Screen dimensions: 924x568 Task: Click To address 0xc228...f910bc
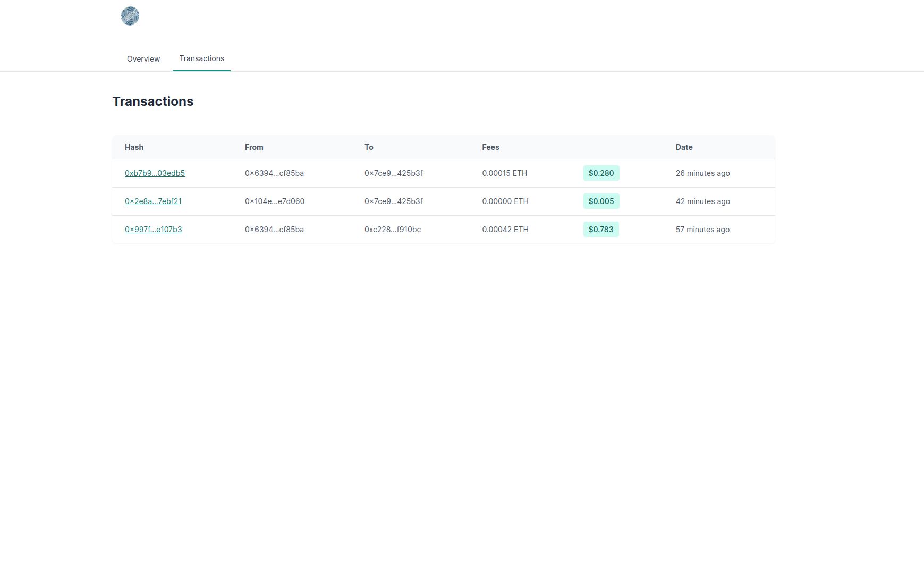[393, 230]
